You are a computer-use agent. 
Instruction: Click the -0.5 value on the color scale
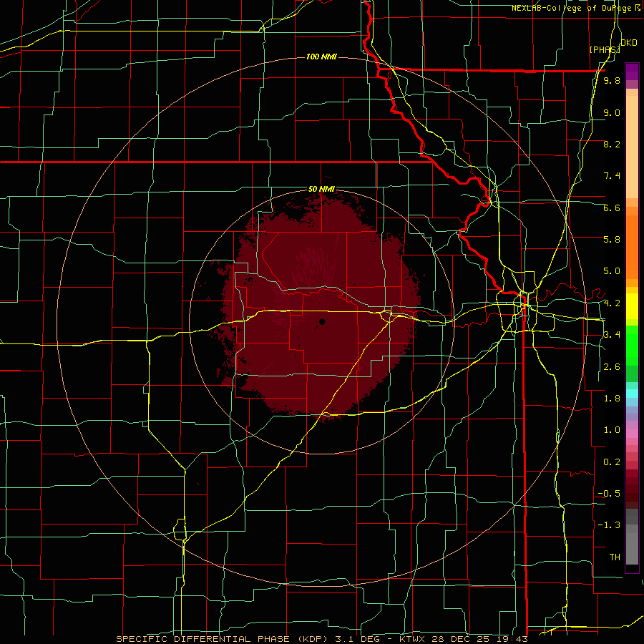click(609, 494)
